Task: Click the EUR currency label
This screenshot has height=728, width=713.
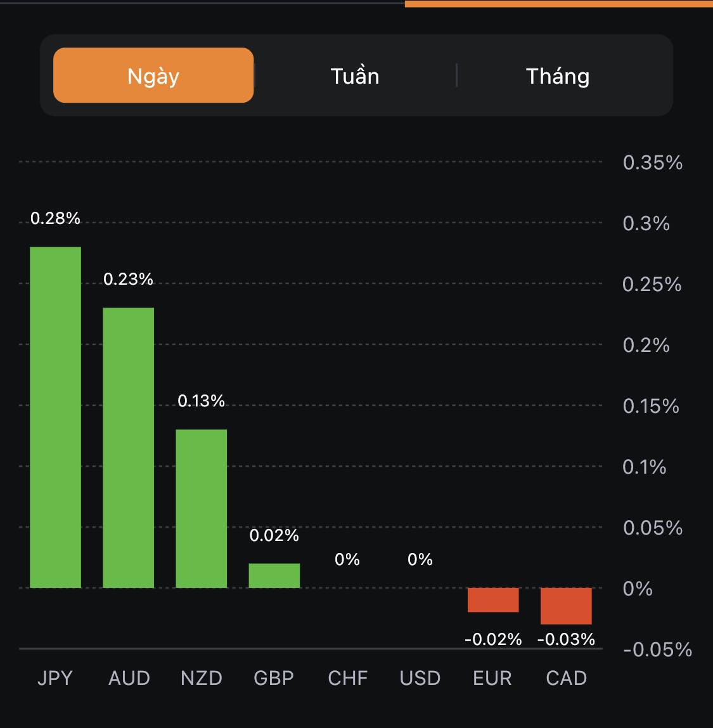Action: pos(492,678)
